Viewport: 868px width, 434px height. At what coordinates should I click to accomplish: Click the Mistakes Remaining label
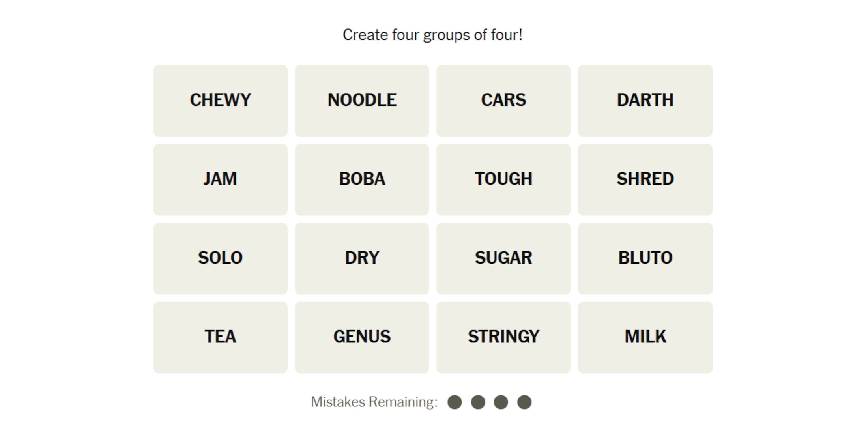pyautogui.click(x=374, y=402)
